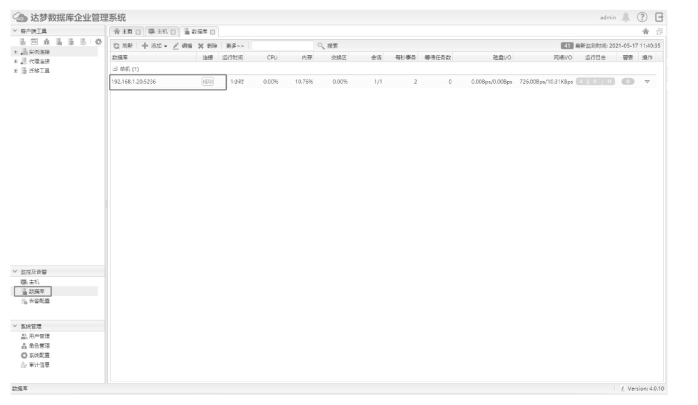Click the 1/1 sessions value
Viewport: 698px width, 405px height.
coord(378,82)
